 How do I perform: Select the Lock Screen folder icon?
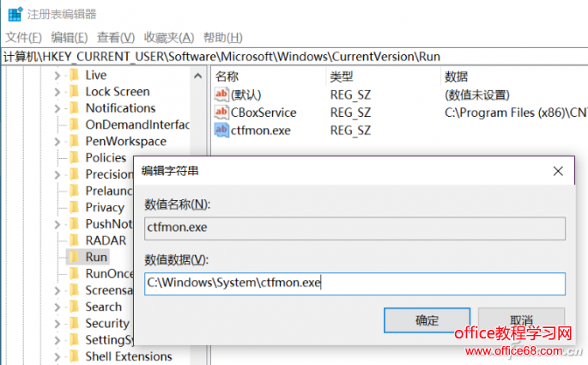(74, 92)
